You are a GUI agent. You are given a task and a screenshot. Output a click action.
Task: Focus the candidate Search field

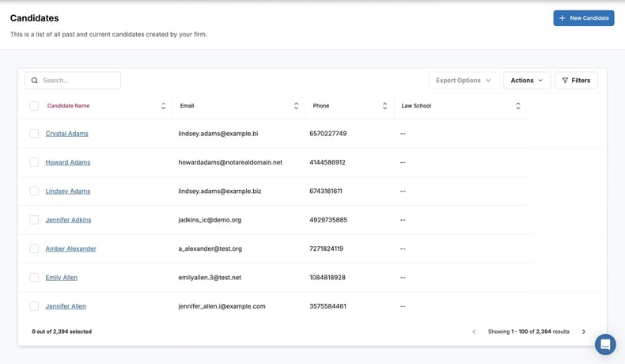pos(73,81)
